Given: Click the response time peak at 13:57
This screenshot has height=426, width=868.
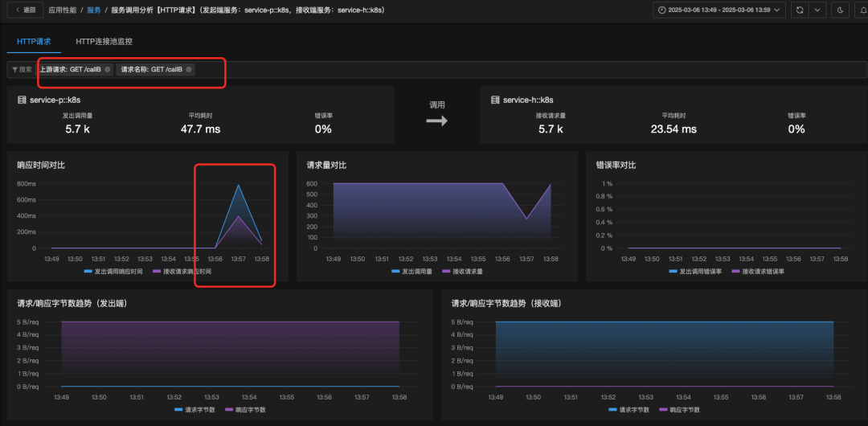Looking at the screenshot, I should 239,186.
